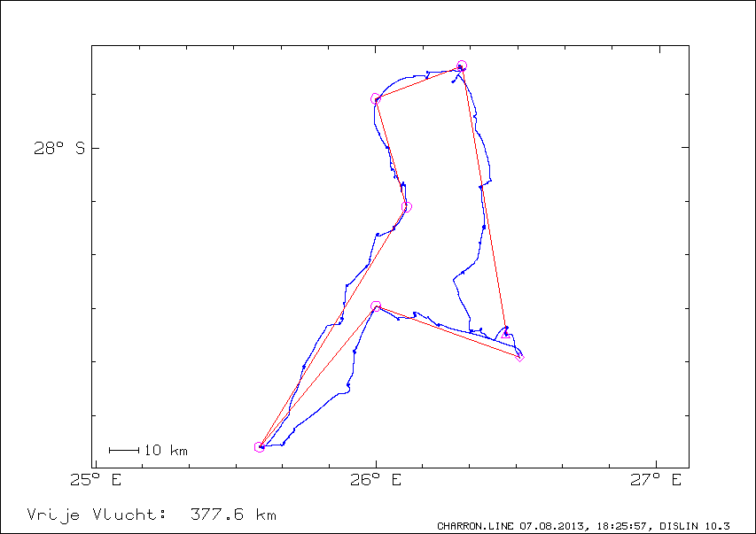
Task: Click the "377.6 km" distance value
Action: coord(233,515)
